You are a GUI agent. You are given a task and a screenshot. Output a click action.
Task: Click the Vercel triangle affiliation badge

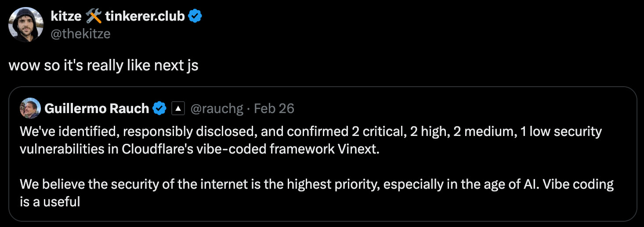tap(177, 108)
